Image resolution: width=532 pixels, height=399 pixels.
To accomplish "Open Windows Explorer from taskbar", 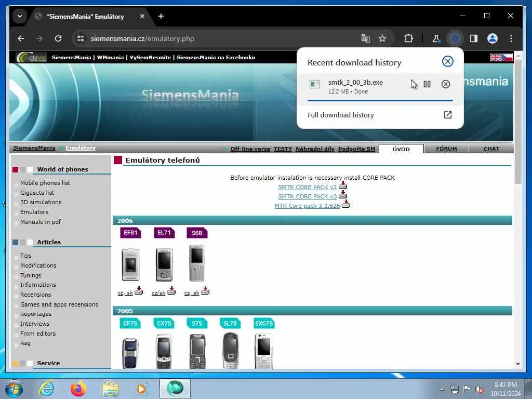I will [x=111, y=389].
